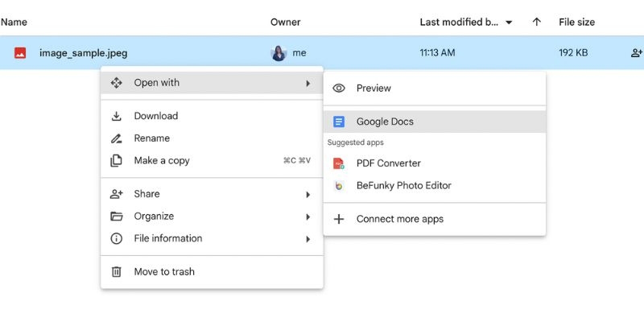Click the Preview eye icon
This screenshot has height=322, width=644.
coord(338,89)
